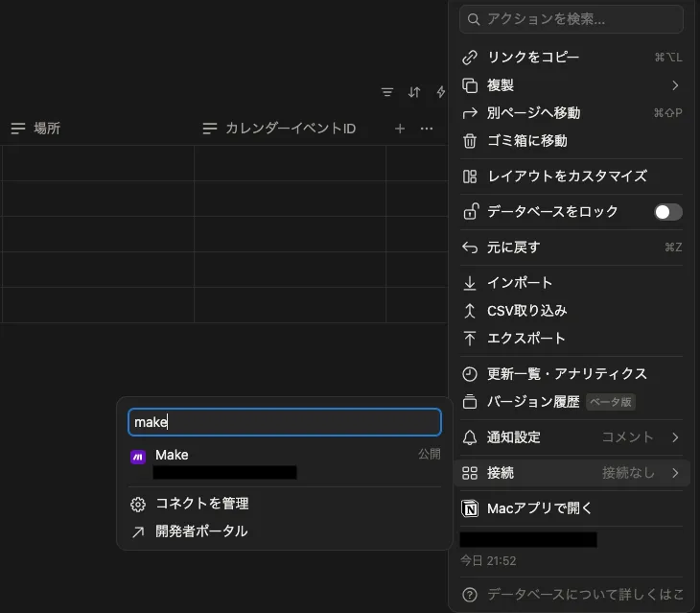Click the アクションを検索 search field
The image size is (700, 613).
pyautogui.click(x=572, y=19)
